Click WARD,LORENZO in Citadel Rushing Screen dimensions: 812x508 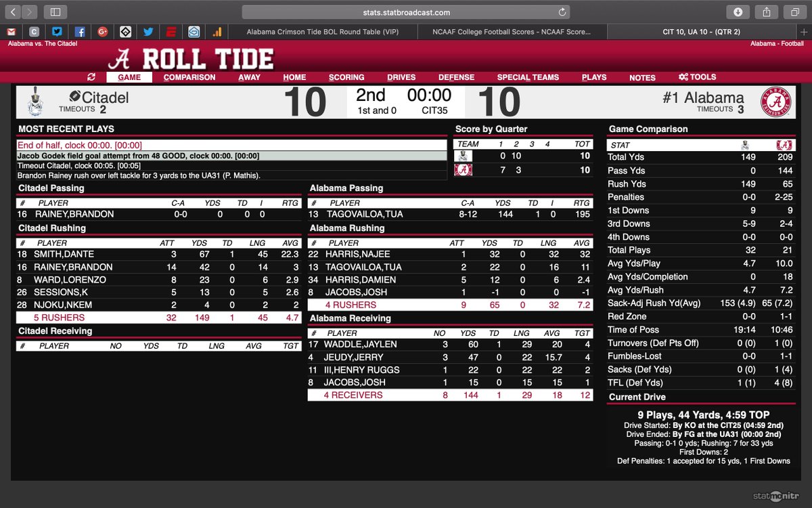pyautogui.click(x=71, y=279)
